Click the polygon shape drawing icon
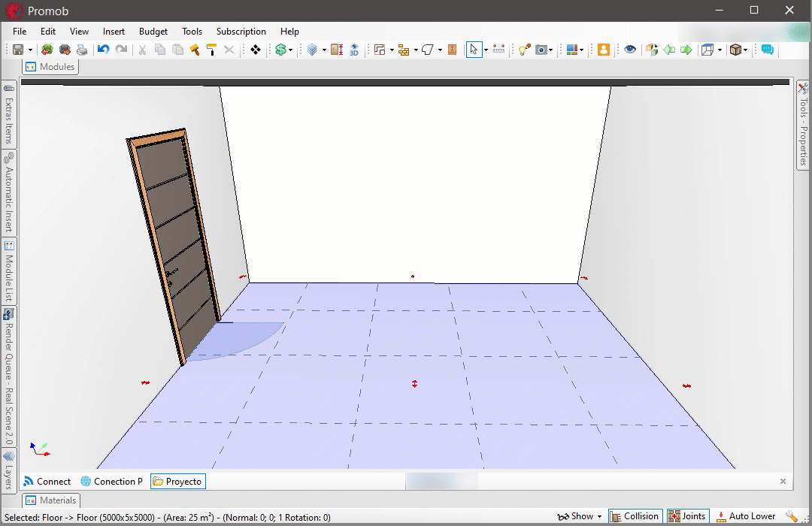Screen dimensions: 812x526 click(428, 50)
